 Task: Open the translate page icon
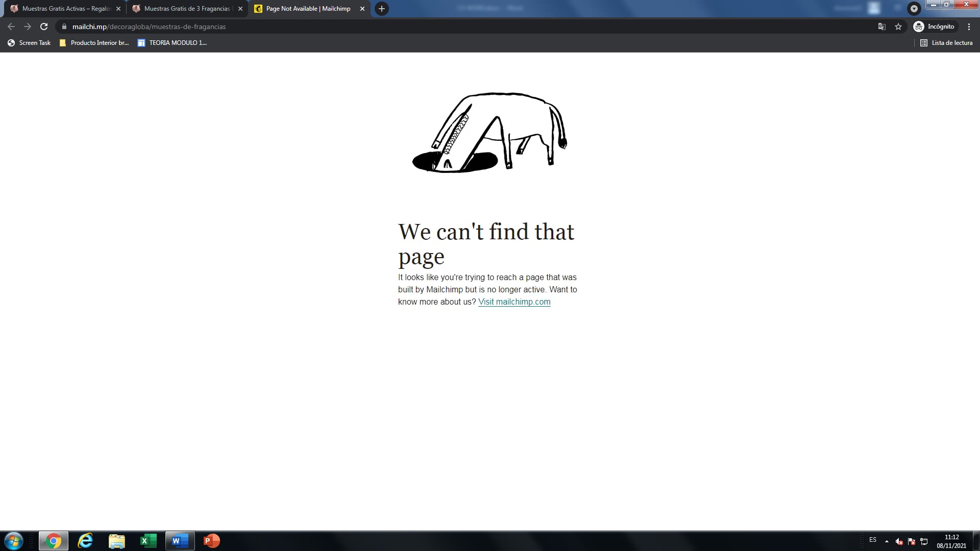coord(881,27)
